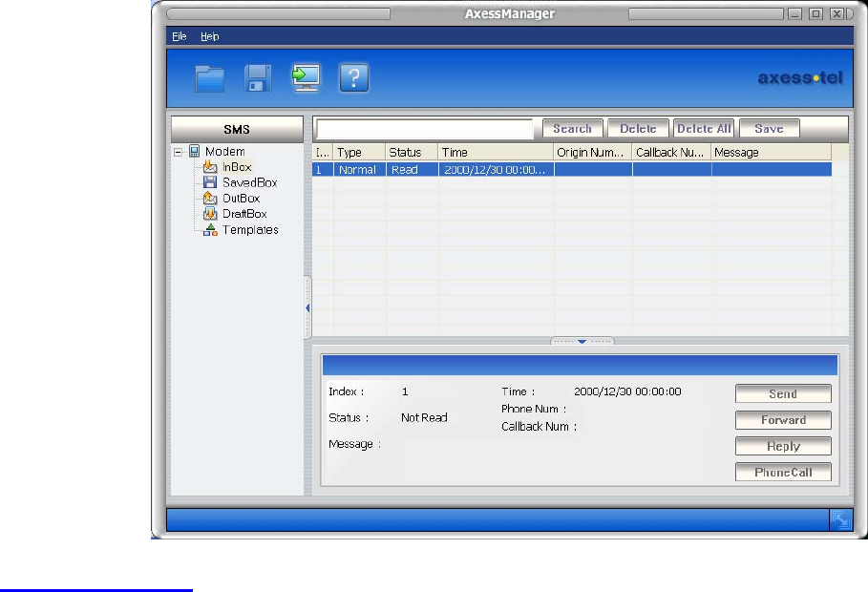Collapse the Modem tree node
868x592 pixels.
(x=178, y=152)
